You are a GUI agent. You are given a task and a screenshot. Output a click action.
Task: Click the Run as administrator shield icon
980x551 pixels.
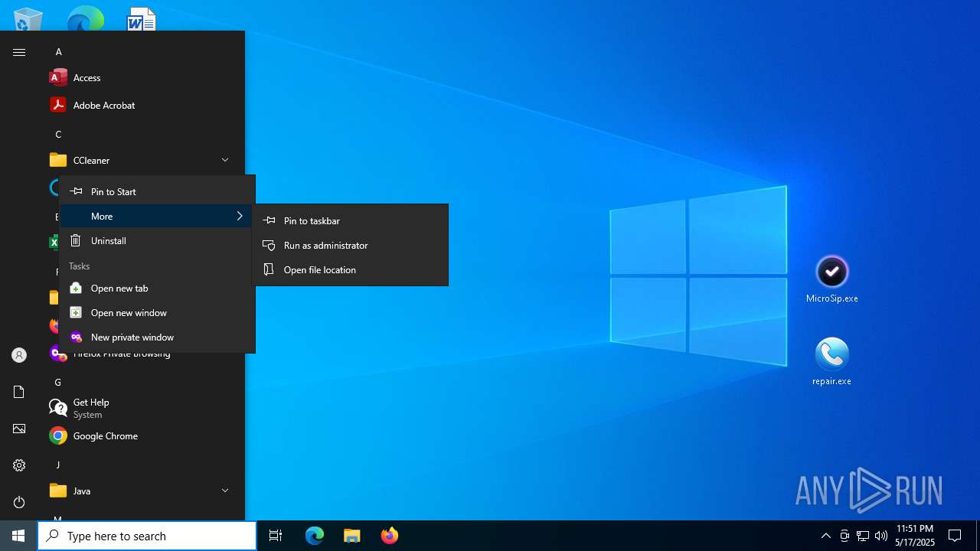(269, 245)
